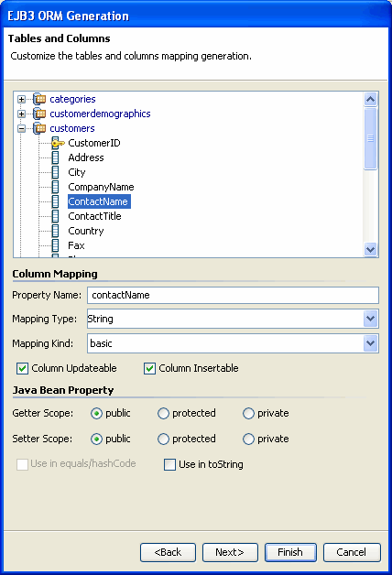Image resolution: width=392 pixels, height=575 pixels.
Task: Click the tree list scrollbar thumb
Action: pos(371,138)
